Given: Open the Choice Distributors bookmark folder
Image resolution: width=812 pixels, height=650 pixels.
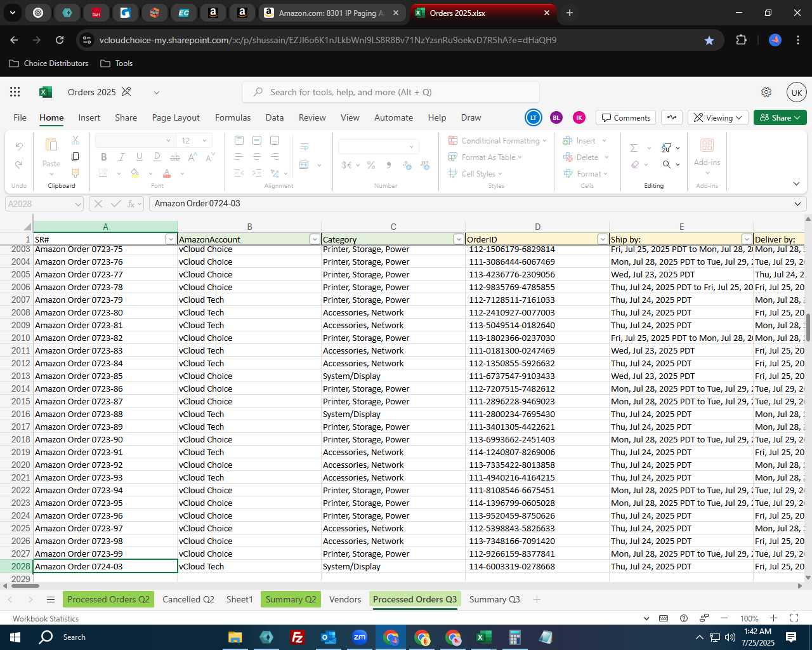Looking at the screenshot, I should click(x=49, y=63).
